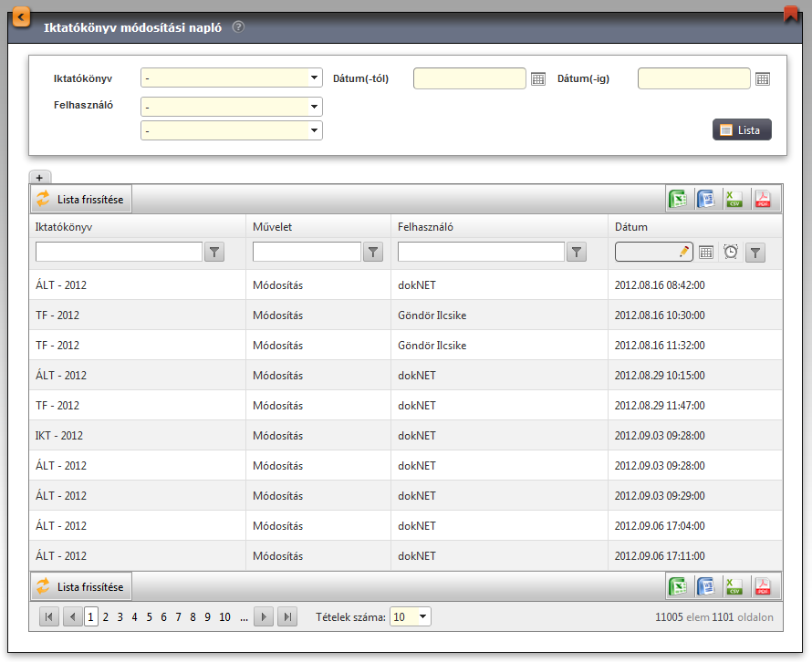Export to CSV from top toolbar
812x662 pixels.
734,199
